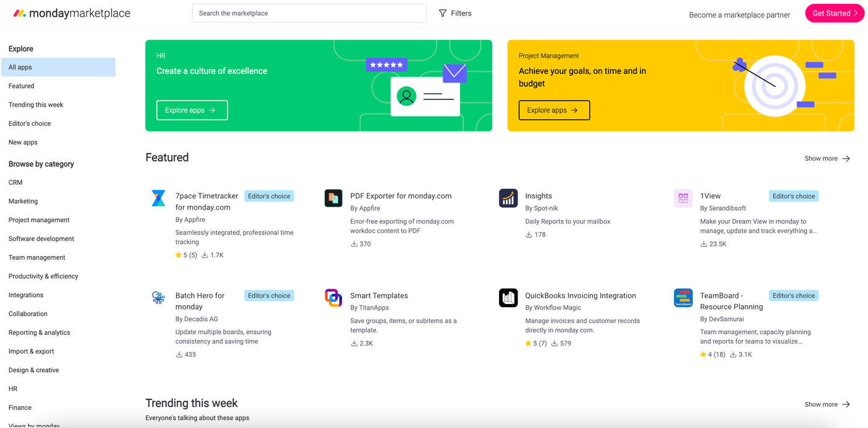Click the Get Started button
This screenshot has width=868, height=428.
pos(835,13)
